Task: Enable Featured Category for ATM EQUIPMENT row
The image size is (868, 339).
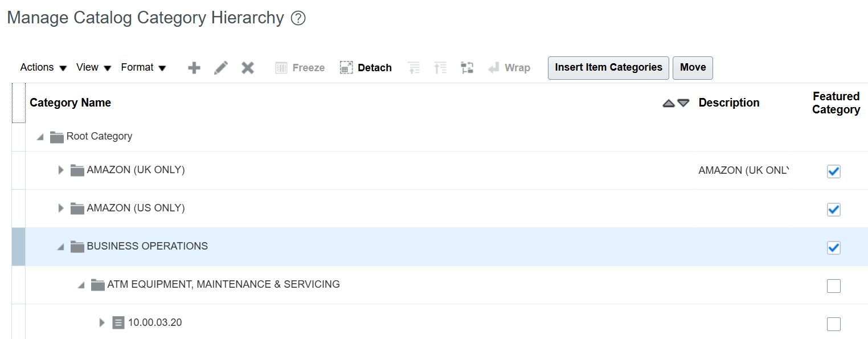Action: [x=833, y=285]
